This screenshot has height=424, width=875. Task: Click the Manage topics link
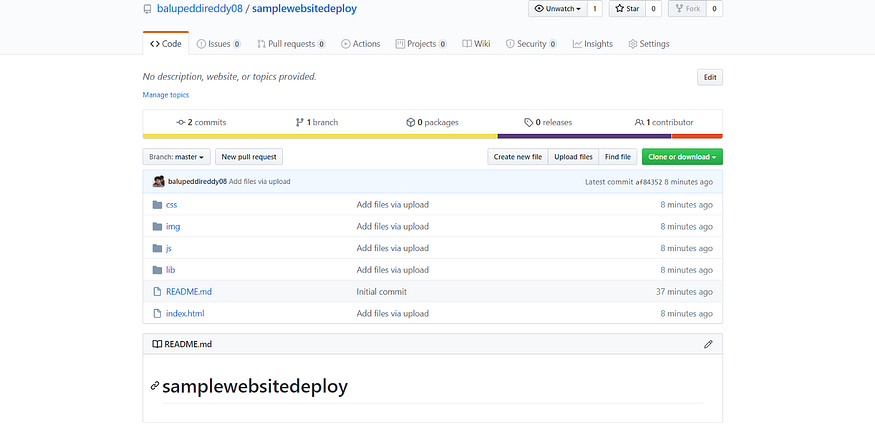click(166, 95)
